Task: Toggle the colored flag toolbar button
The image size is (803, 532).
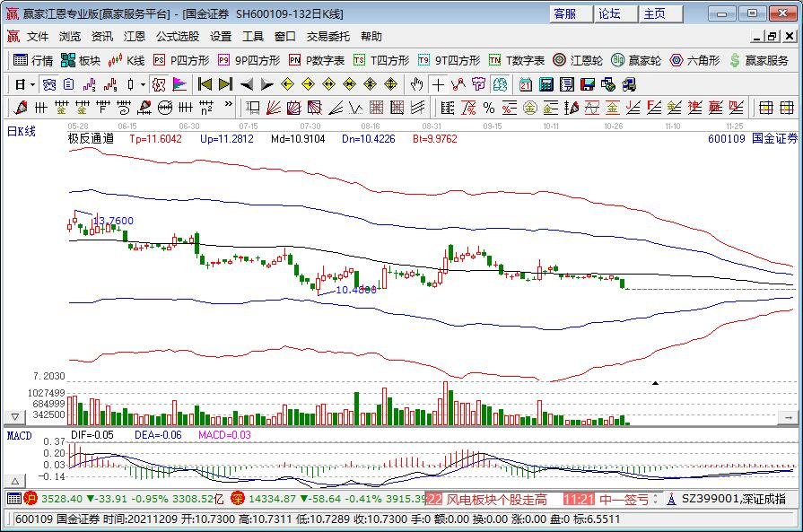Action: coord(179,84)
